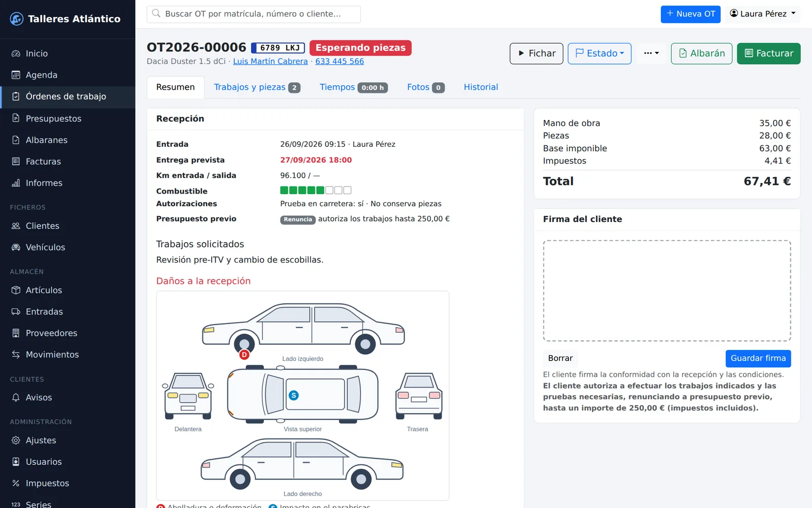Click the Fichar button

(536, 53)
